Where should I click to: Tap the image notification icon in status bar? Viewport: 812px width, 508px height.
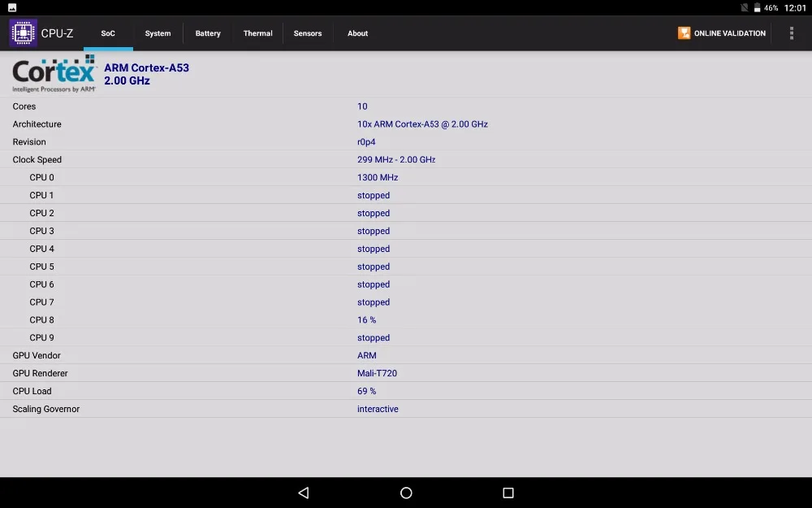coord(12,8)
